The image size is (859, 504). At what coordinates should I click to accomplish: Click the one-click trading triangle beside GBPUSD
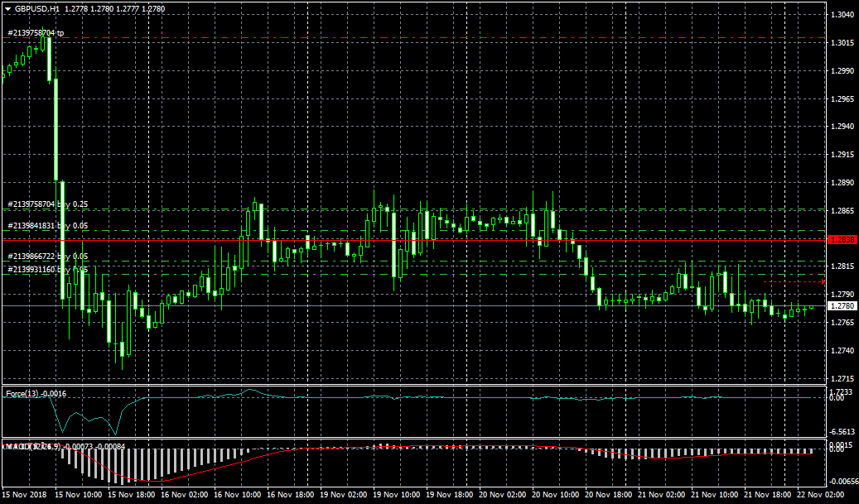click(x=7, y=8)
